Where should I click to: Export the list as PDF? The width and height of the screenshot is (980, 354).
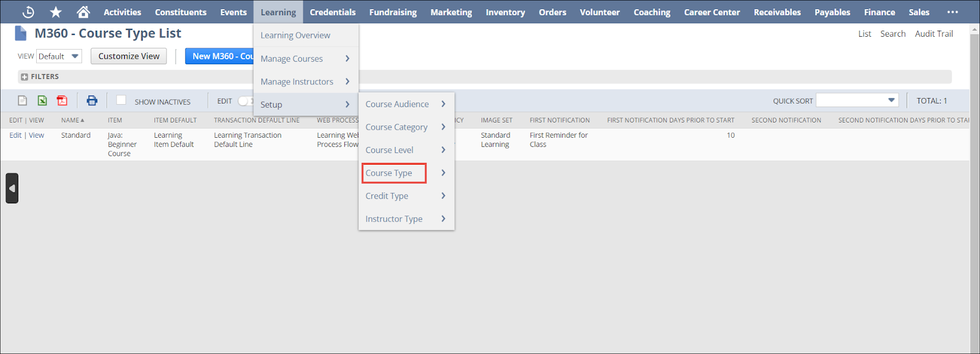point(62,101)
